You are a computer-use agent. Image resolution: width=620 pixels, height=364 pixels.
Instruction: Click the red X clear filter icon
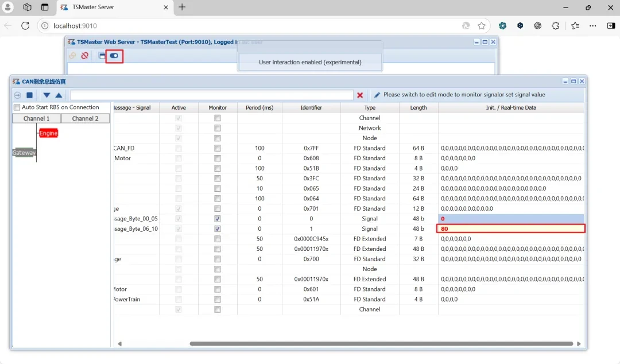tap(360, 95)
